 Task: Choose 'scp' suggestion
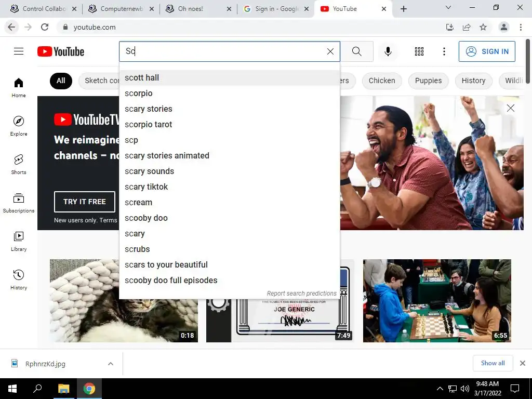(x=229, y=140)
